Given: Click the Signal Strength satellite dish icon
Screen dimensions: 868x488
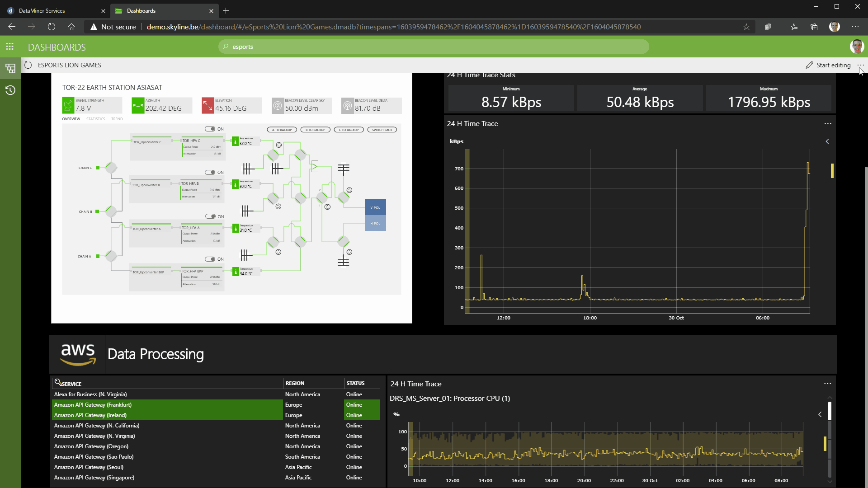Looking at the screenshot, I should pyautogui.click(x=68, y=106).
